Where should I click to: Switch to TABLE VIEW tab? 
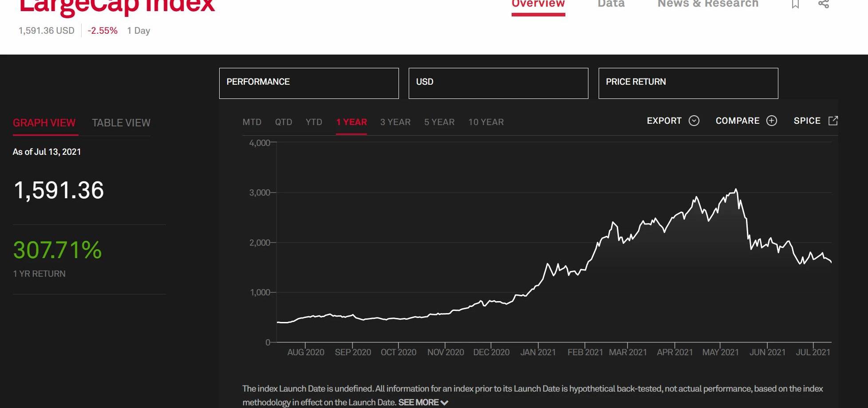tap(121, 123)
